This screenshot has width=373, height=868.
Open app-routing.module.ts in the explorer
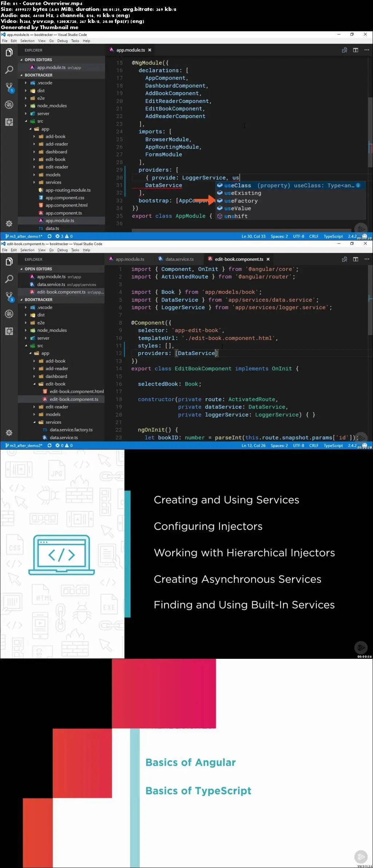[68, 190]
